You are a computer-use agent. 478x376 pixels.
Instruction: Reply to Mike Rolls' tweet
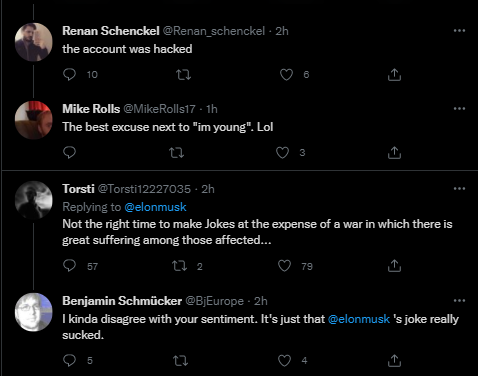click(x=69, y=152)
